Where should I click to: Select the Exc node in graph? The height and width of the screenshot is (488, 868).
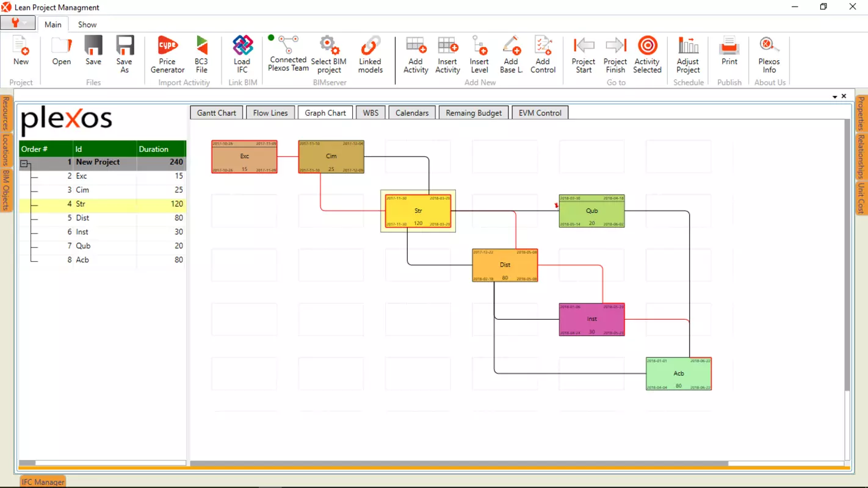(244, 157)
